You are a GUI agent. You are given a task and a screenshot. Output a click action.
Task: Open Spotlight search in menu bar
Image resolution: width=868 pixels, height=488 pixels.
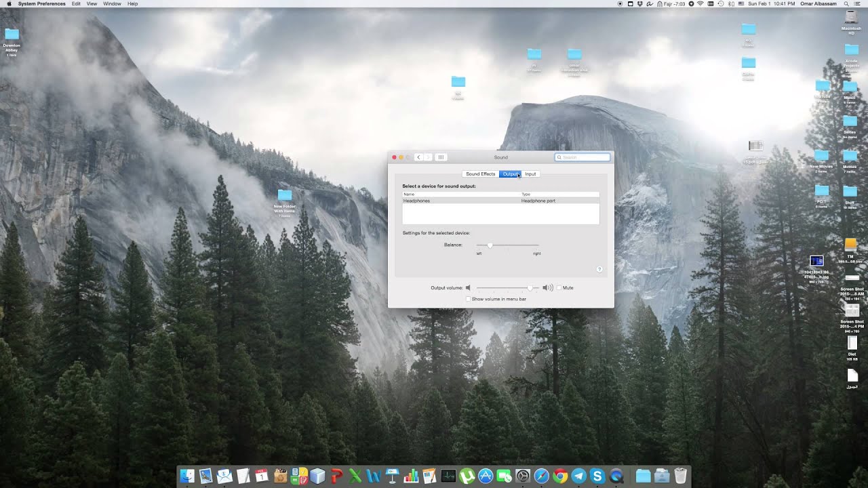pos(846,4)
